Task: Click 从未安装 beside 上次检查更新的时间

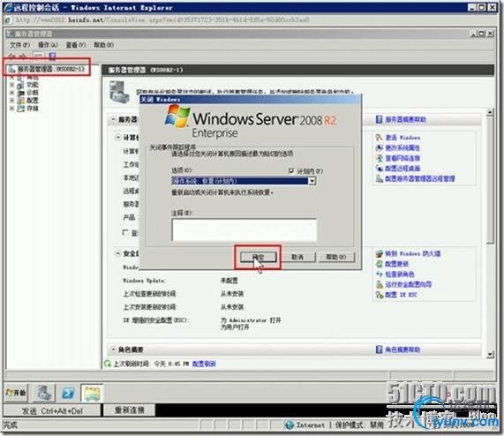Action: (232, 294)
